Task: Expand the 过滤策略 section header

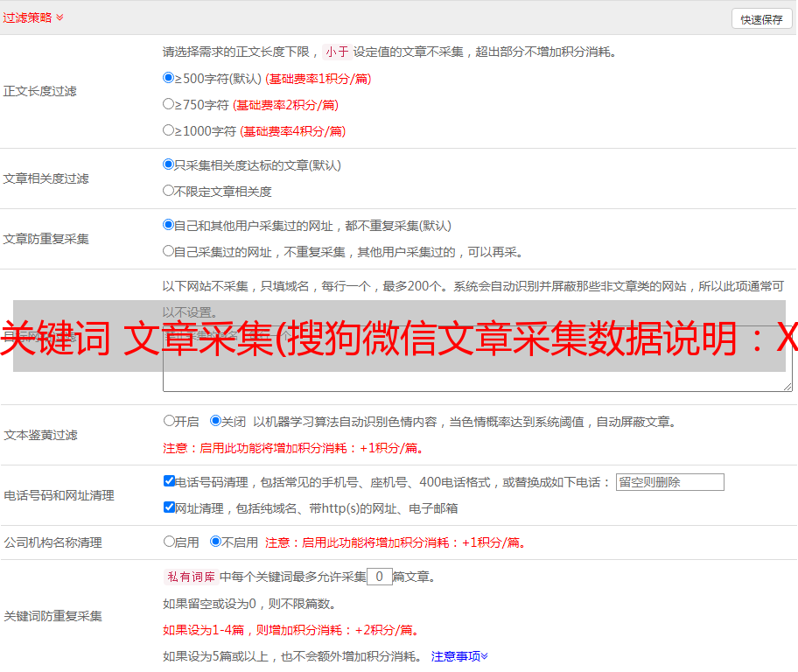Action: point(33,17)
